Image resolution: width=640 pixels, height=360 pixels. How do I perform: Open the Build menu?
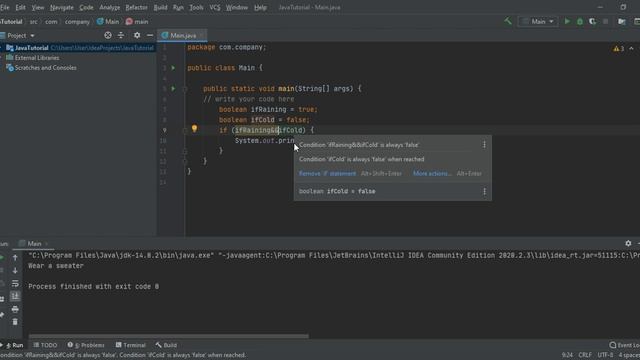click(x=160, y=7)
